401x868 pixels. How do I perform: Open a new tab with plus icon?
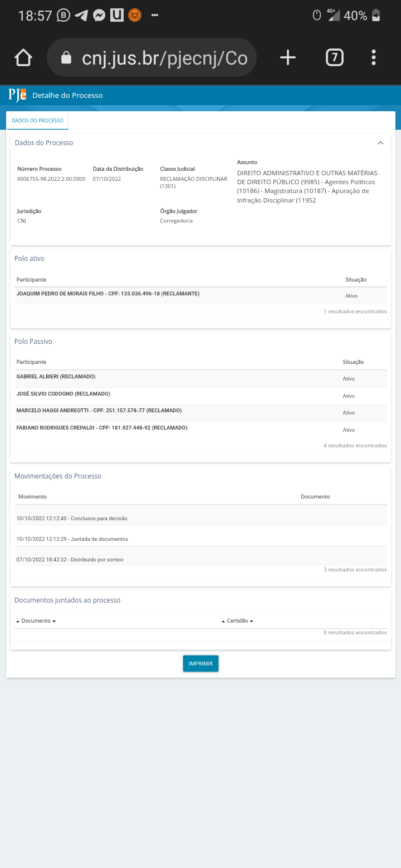(287, 57)
